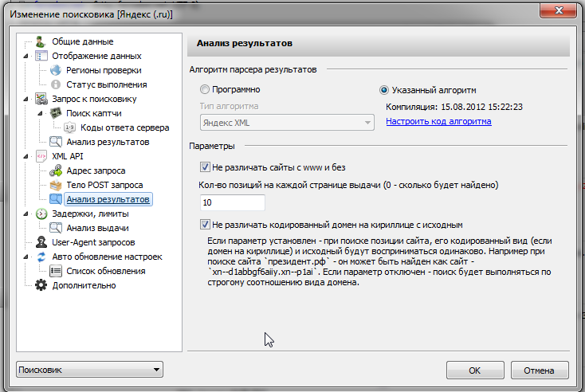The image size is (585, 392).
Task: Select the Программно radio button
Action: (206, 90)
